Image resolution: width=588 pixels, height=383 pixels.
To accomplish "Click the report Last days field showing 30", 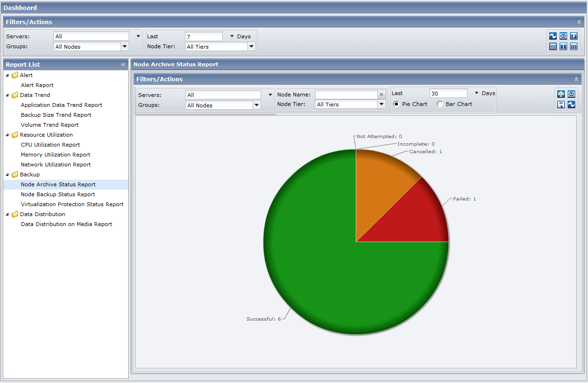I will coord(448,94).
